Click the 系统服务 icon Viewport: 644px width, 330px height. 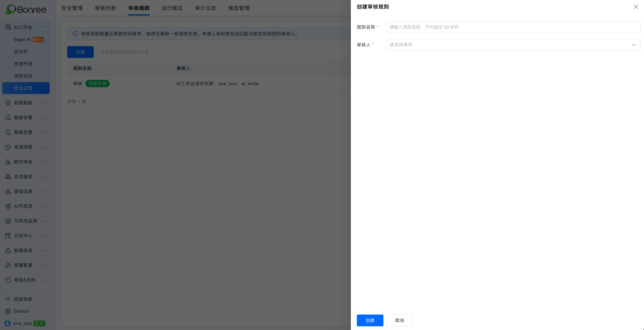(8, 177)
